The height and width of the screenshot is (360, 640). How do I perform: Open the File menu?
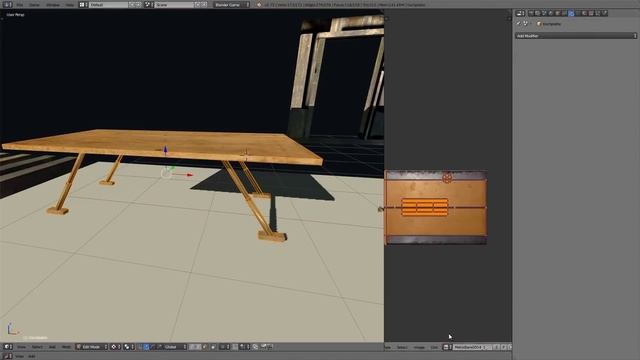click(x=20, y=4)
